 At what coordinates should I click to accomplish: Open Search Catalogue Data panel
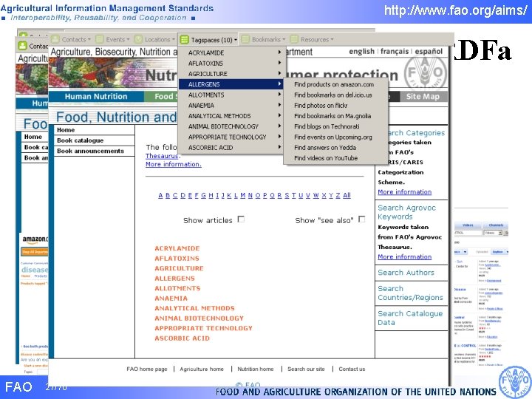coord(410,318)
